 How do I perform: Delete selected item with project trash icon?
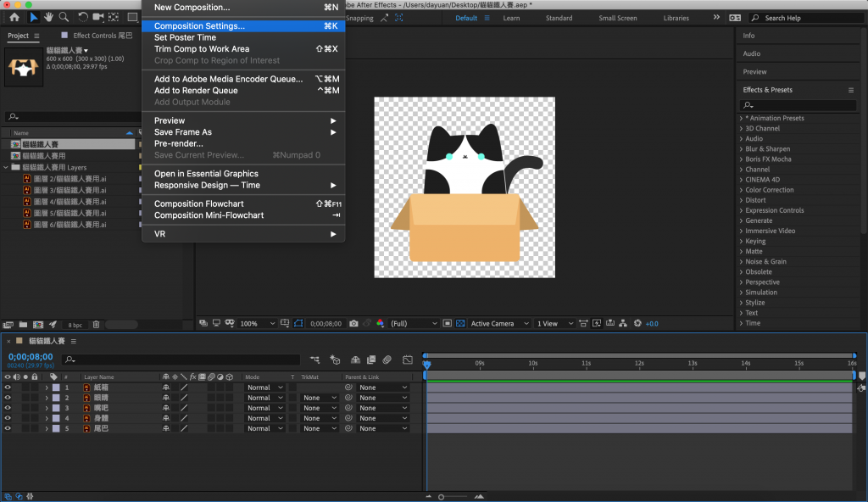[x=96, y=324]
